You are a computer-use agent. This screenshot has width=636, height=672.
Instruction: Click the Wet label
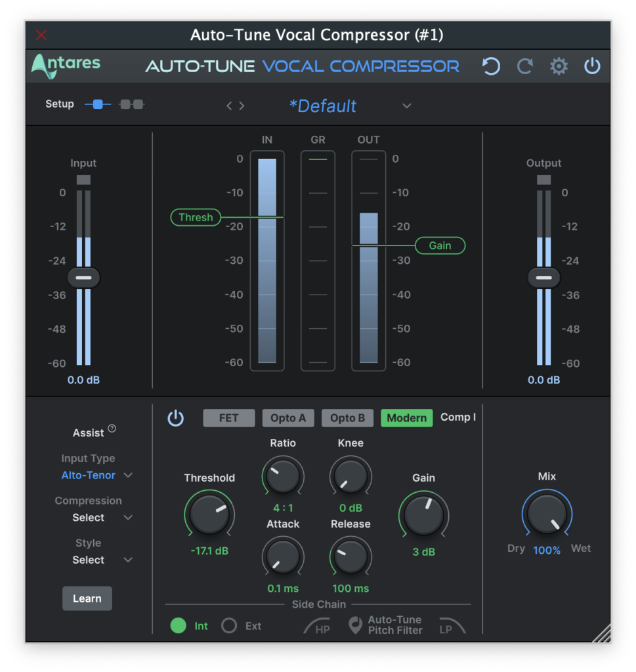[x=581, y=549]
